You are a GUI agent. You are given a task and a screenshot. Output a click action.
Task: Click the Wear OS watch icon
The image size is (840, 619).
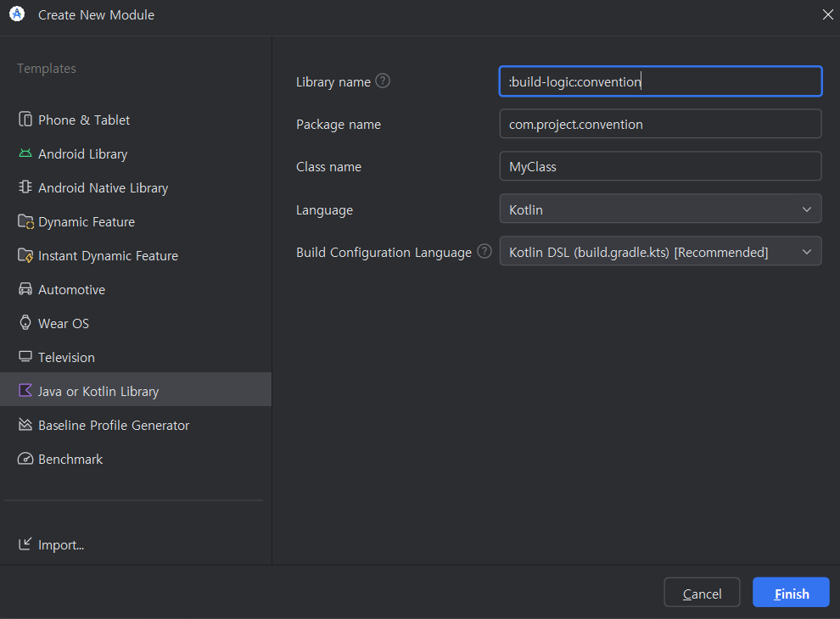coord(25,322)
